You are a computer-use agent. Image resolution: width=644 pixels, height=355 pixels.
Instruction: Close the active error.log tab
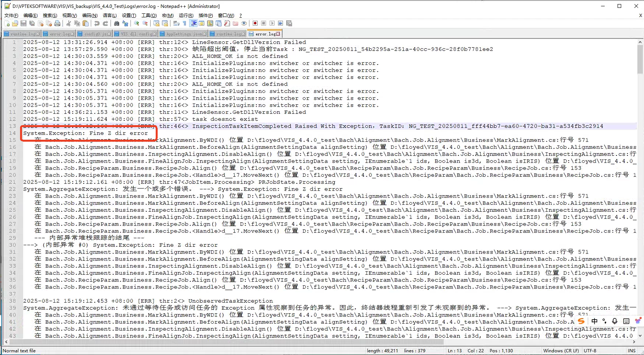tap(278, 34)
